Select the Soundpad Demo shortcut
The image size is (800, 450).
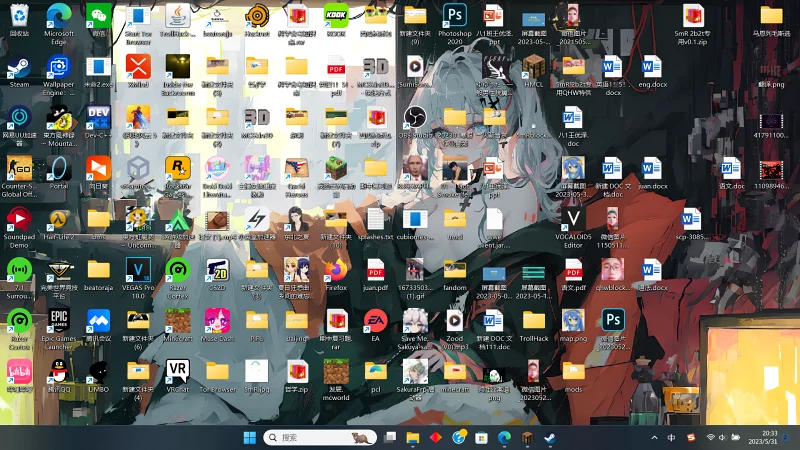click(19, 228)
